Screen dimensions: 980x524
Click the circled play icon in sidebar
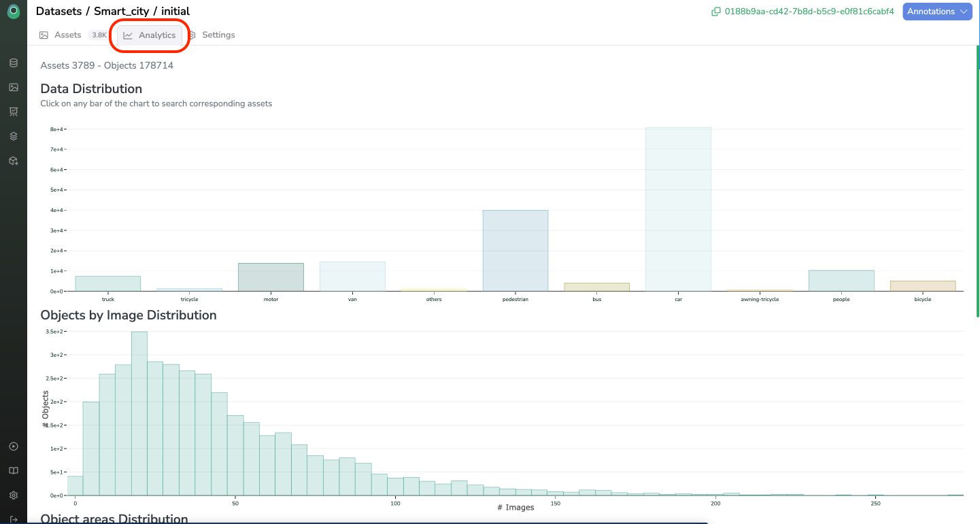coord(14,447)
